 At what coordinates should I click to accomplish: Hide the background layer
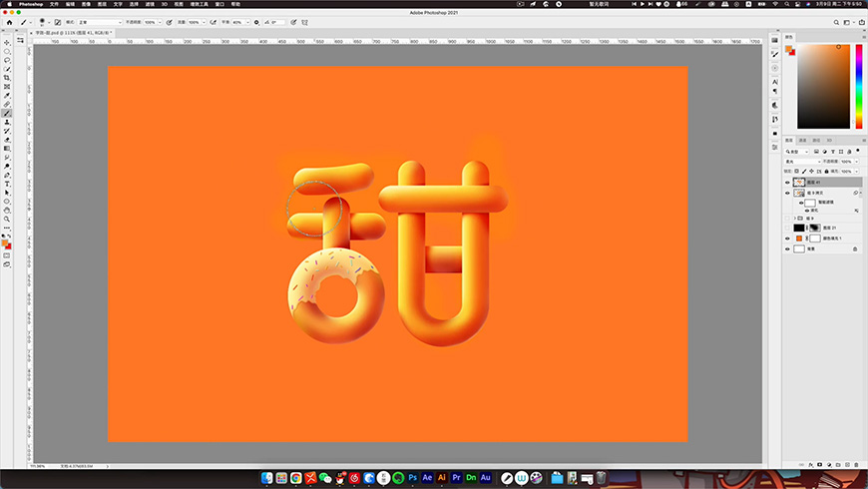[787, 249]
